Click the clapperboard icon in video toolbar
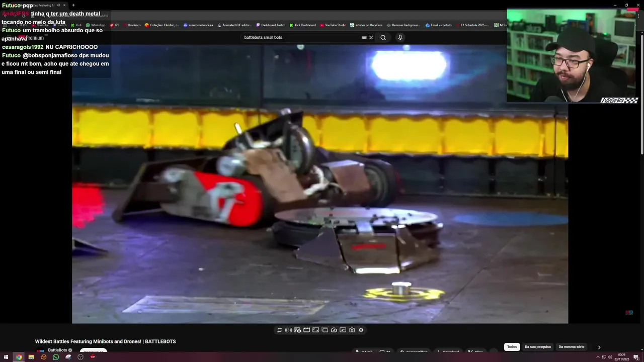The image size is (644, 362). (x=306, y=330)
